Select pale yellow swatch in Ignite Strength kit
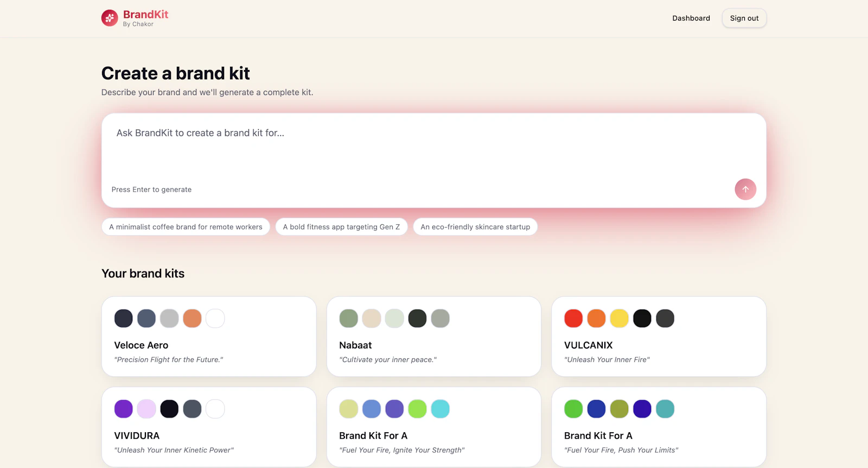The height and width of the screenshot is (468, 868). pos(348,409)
